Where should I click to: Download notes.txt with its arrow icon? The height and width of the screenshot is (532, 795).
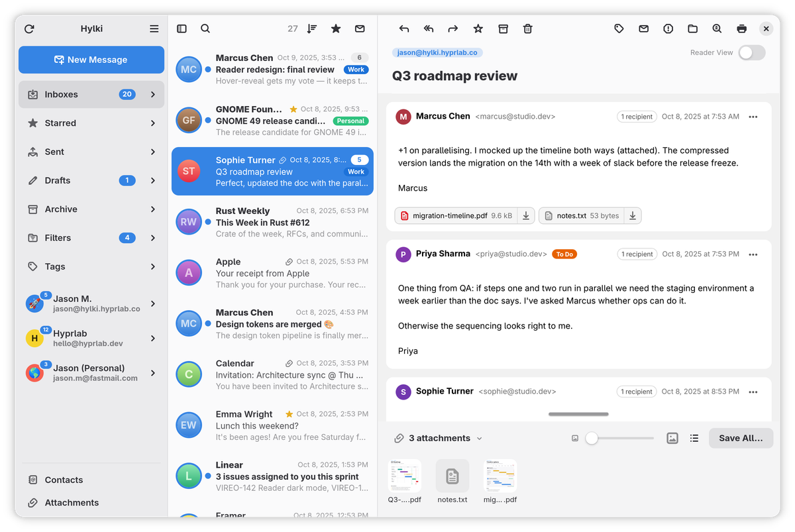pyautogui.click(x=633, y=215)
